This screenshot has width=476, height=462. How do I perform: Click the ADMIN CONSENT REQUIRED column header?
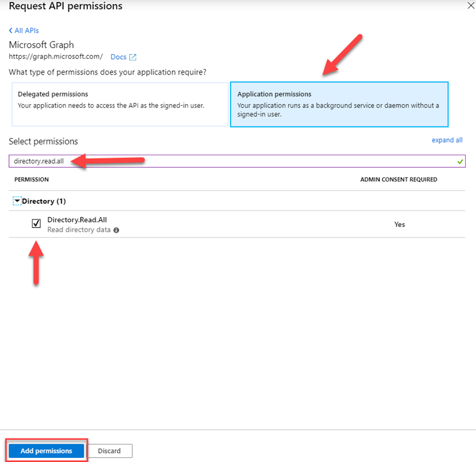(x=398, y=180)
